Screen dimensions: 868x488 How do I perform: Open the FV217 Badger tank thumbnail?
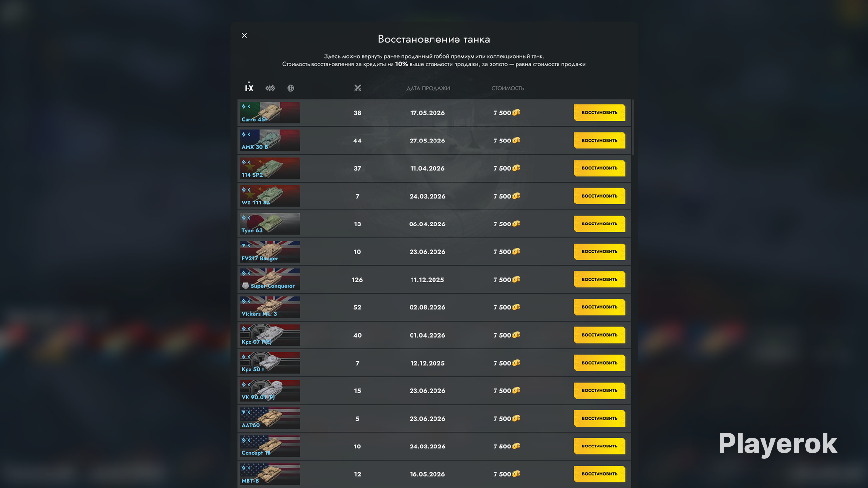pos(269,252)
